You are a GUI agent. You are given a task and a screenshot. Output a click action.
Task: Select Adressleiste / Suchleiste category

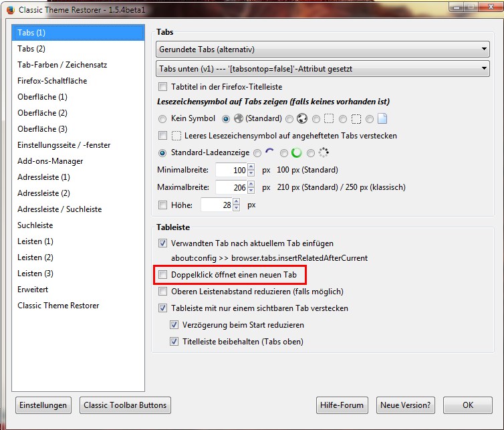click(78, 209)
